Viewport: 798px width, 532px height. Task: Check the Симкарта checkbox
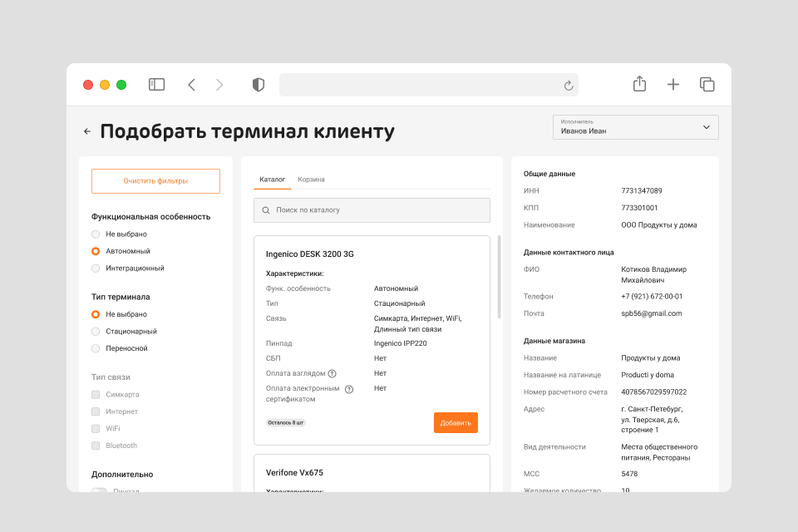pos(95,395)
